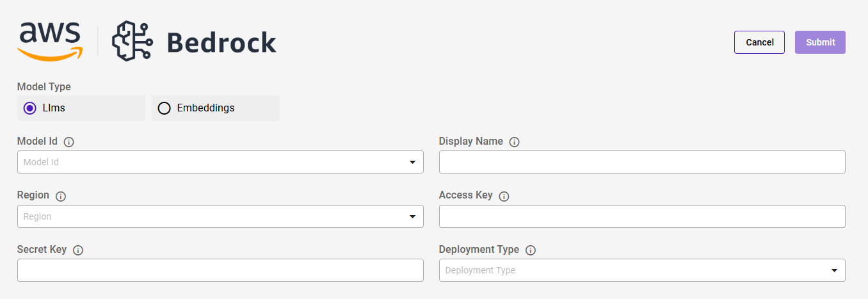Open the Deployment Type dropdown
The image size is (868, 299).
(x=641, y=270)
